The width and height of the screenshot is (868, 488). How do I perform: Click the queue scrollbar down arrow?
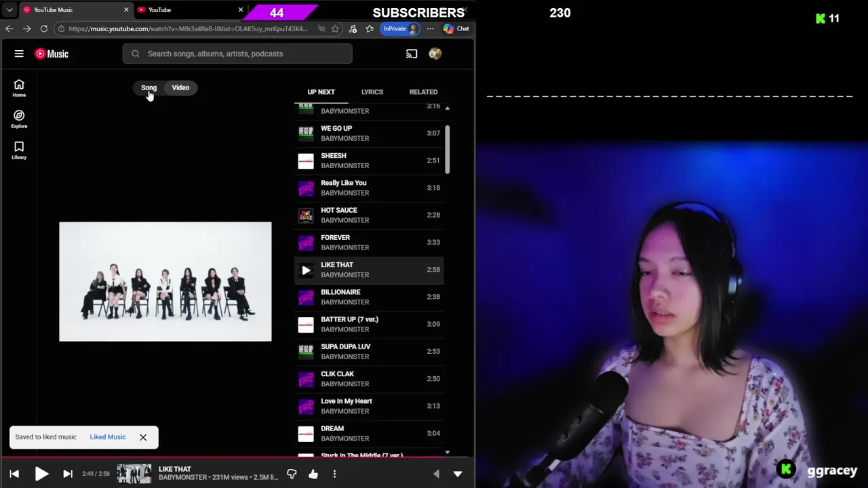click(x=447, y=452)
